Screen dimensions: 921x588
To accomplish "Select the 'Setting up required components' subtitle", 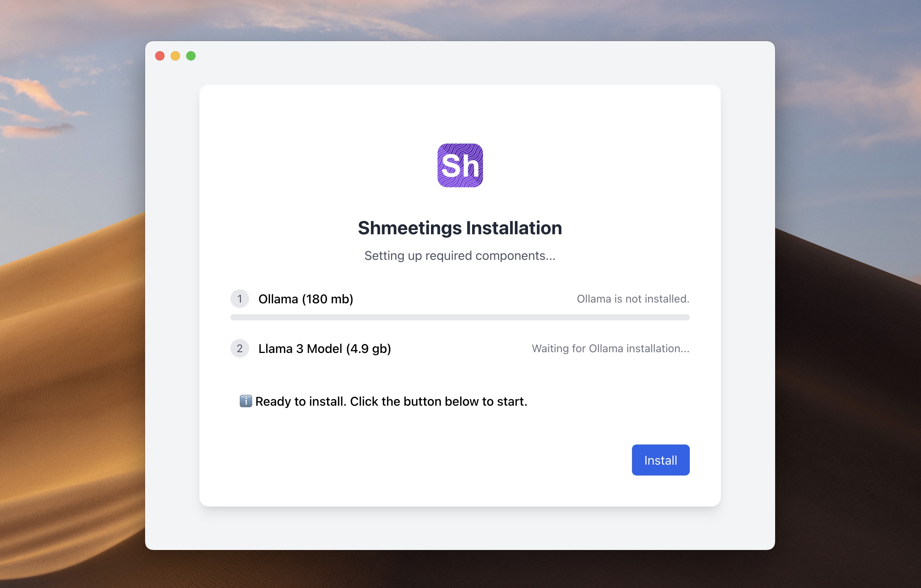I will (460, 256).
